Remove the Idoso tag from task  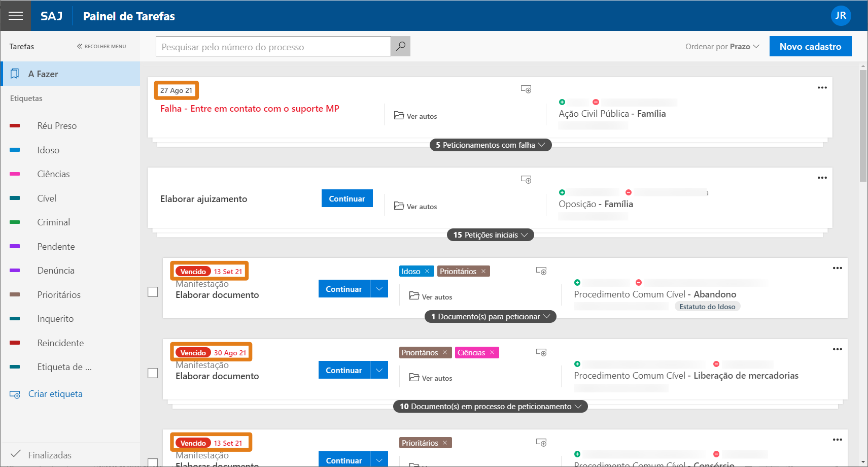427,272
